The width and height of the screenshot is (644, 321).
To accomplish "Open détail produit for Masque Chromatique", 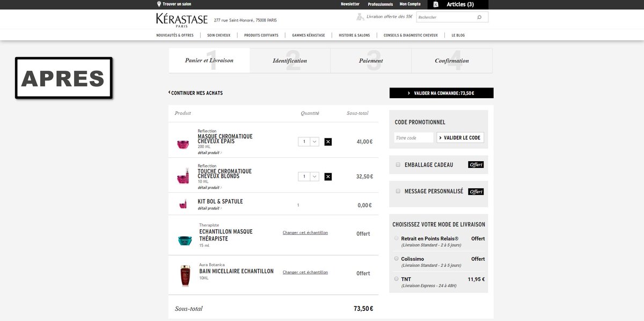I will pyautogui.click(x=209, y=152).
